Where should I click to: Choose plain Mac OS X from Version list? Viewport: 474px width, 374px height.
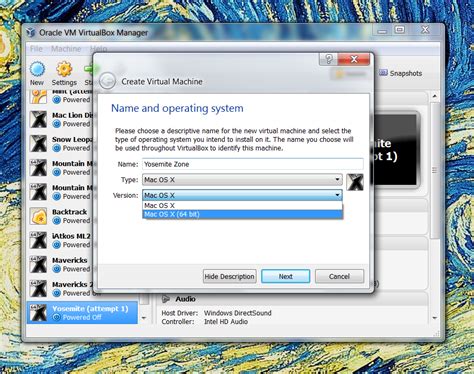pyautogui.click(x=243, y=206)
